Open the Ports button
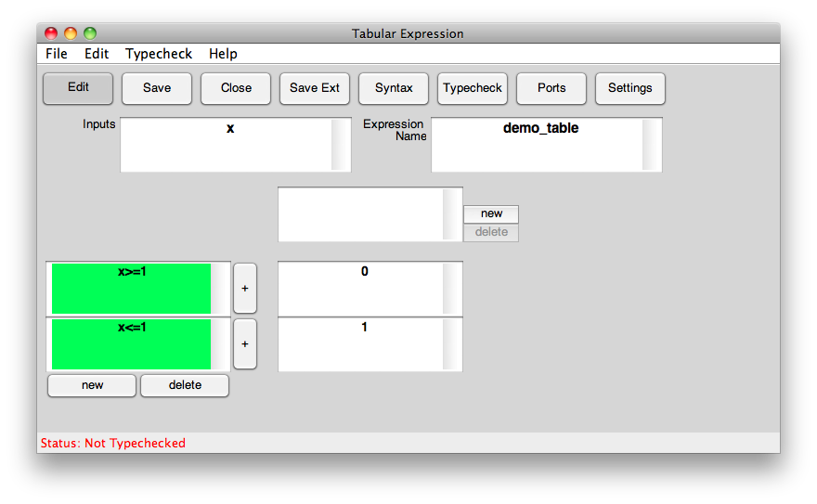Image resolution: width=817 pixels, height=504 pixels. pyautogui.click(x=551, y=88)
